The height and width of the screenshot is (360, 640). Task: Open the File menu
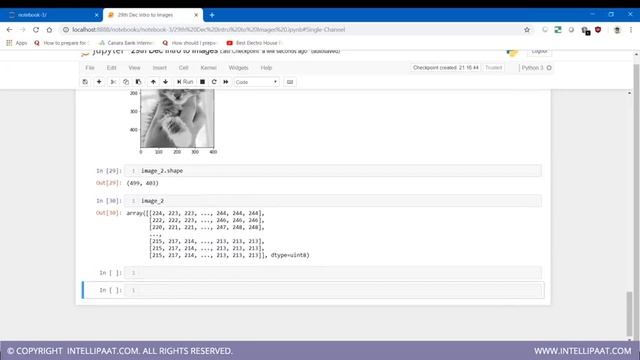pyautogui.click(x=90, y=68)
